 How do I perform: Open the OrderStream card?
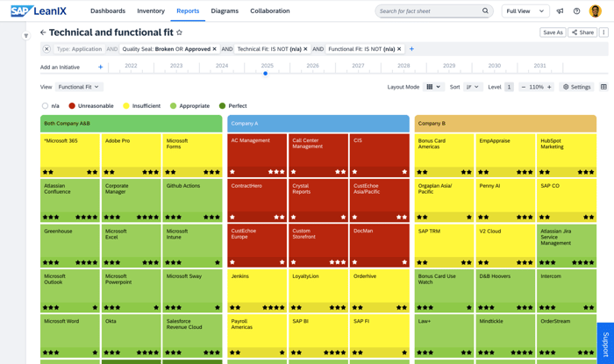click(567, 336)
